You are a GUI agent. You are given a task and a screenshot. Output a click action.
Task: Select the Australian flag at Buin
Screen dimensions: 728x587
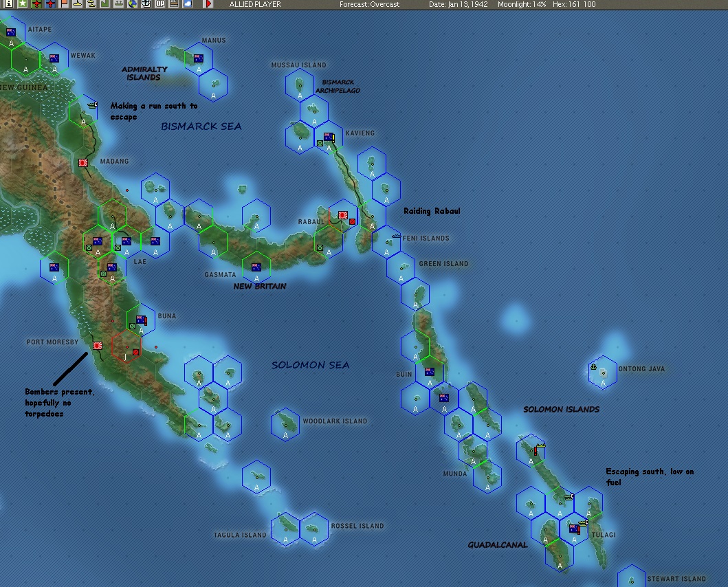pyautogui.click(x=430, y=372)
